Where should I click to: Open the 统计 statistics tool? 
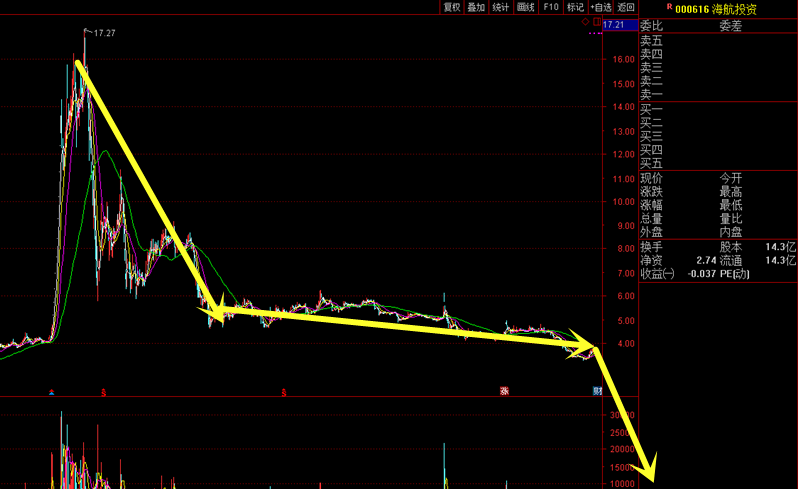click(x=500, y=7)
